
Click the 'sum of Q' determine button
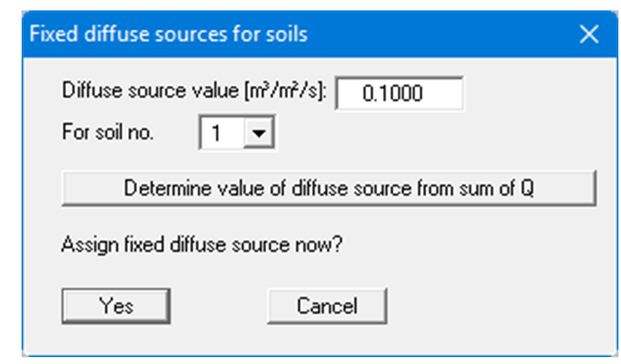click(x=329, y=188)
